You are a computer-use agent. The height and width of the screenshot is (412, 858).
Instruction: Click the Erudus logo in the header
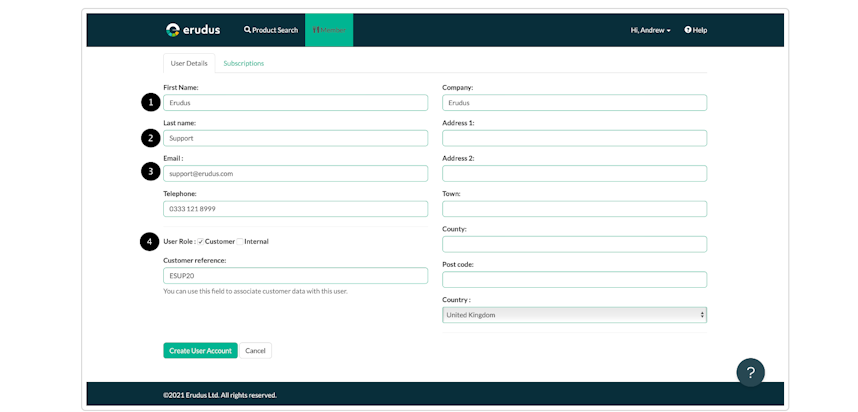tap(193, 30)
